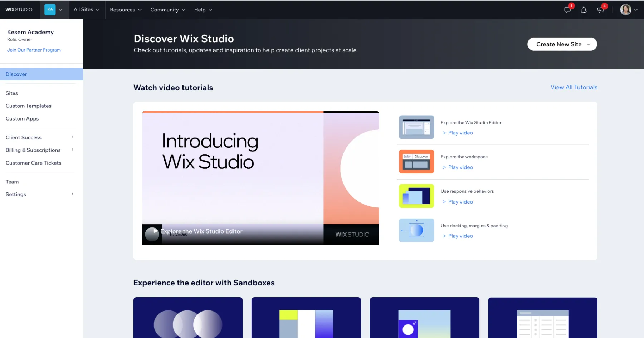Play video for Use responsive behaviors
Screen dimensions: 644x338
pos(458,202)
